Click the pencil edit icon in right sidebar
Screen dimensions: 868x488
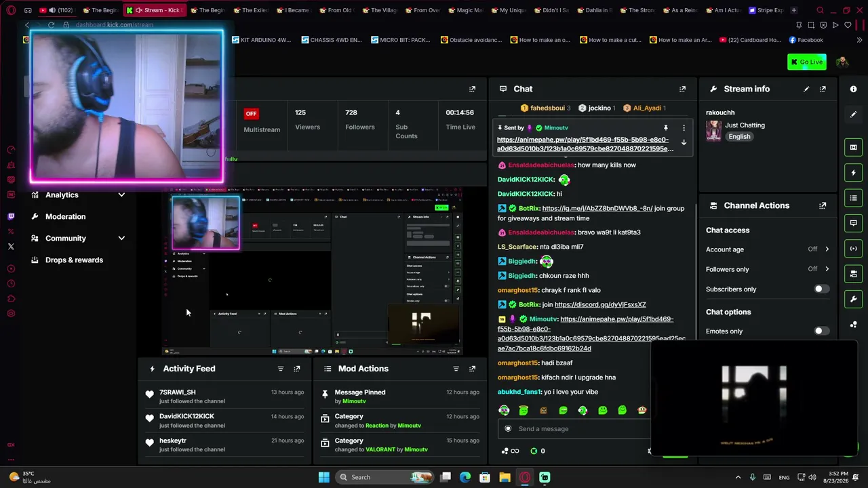(853, 114)
